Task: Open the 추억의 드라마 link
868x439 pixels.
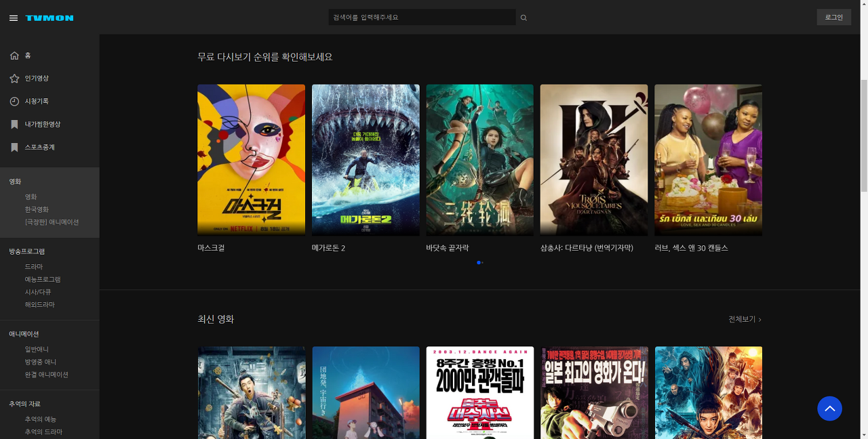Action: [43, 432]
